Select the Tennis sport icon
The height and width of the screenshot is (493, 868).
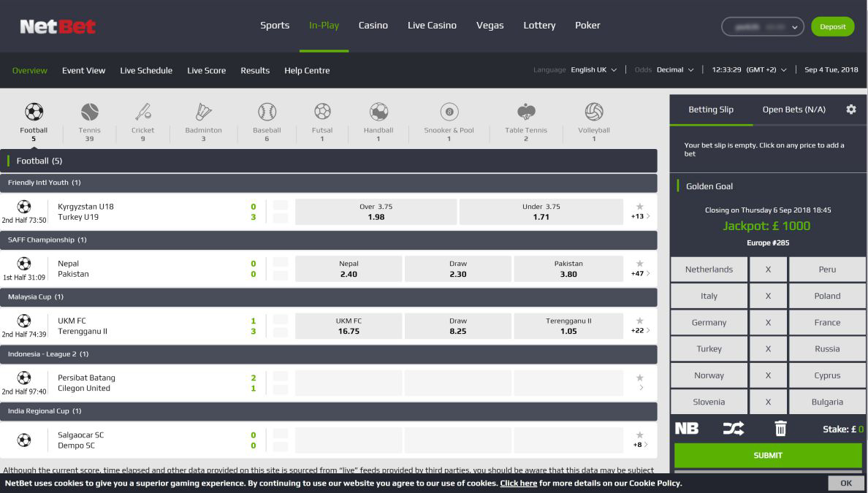90,112
